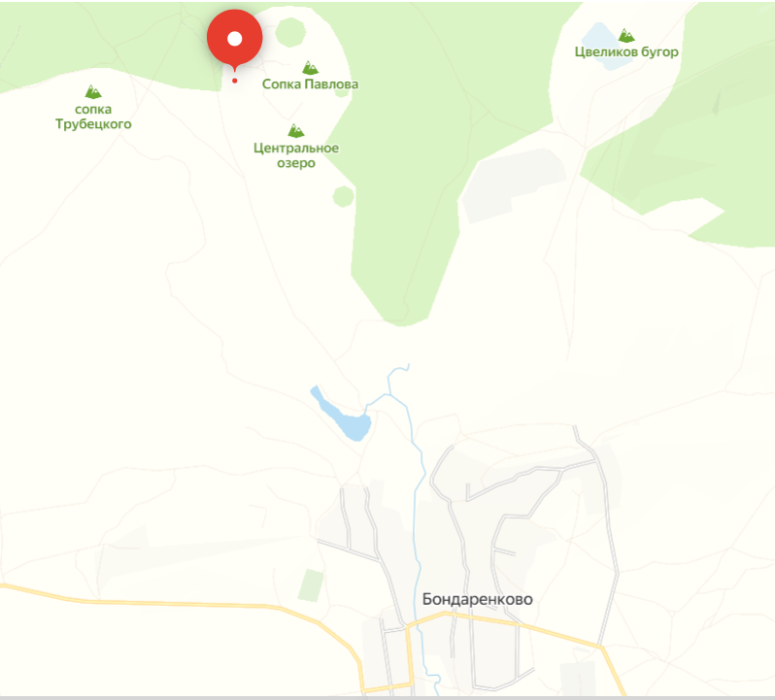Click the pale blue lake at Цвеликов бугор
The width and height of the screenshot is (775, 700).
point(604,44)
